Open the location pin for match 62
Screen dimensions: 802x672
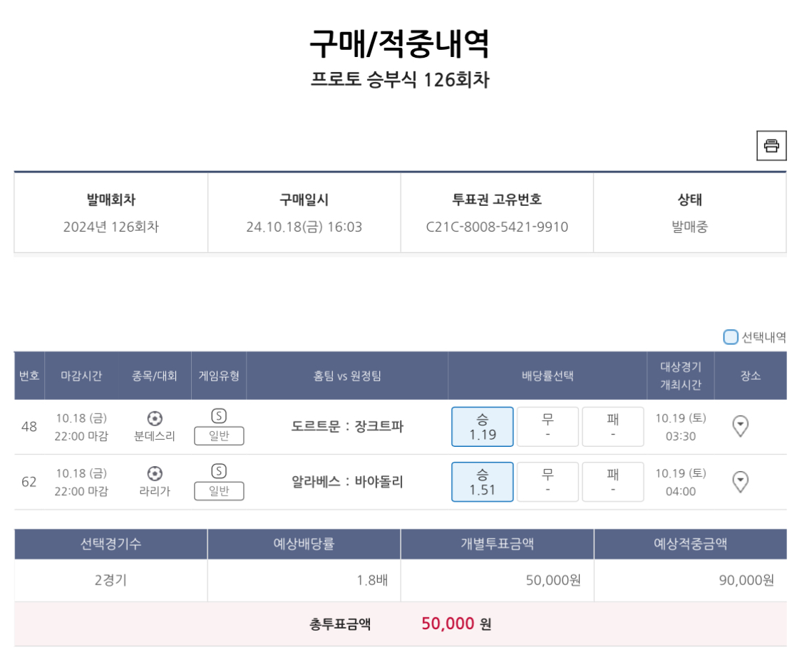[741, 482]
